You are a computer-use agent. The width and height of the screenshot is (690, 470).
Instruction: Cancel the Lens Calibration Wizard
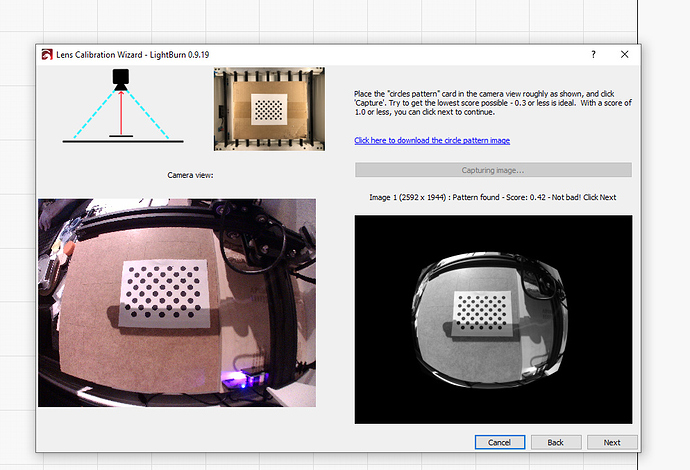[500, 442]
